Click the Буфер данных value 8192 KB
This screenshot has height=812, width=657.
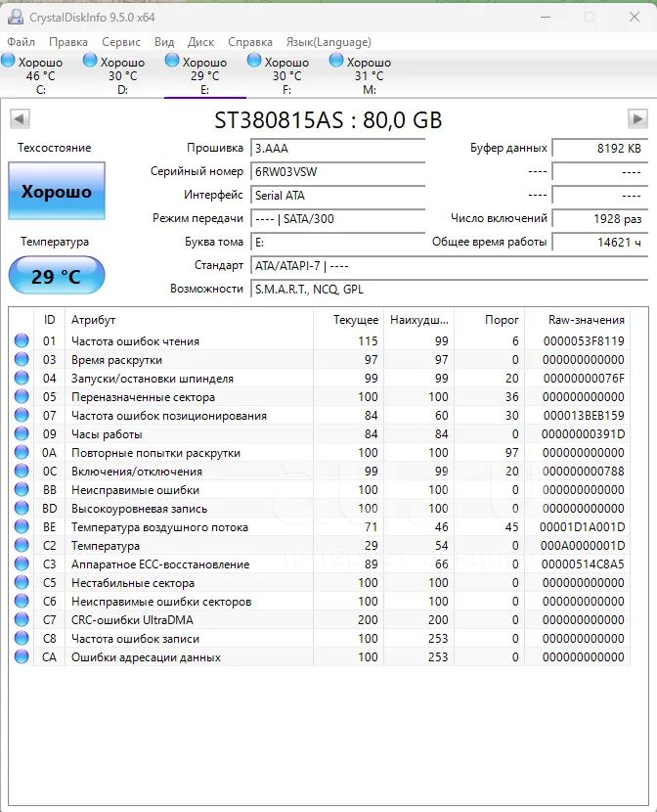tap(600, 148)
